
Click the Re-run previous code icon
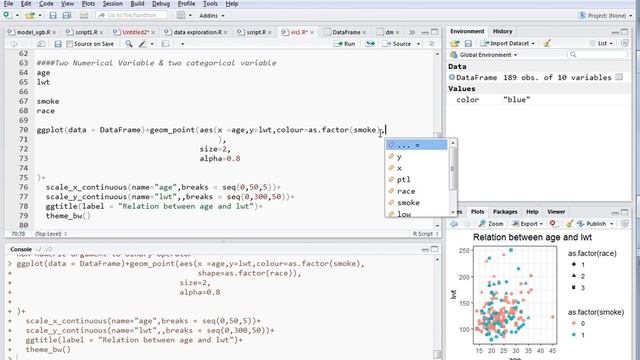[x=370, y=44]
